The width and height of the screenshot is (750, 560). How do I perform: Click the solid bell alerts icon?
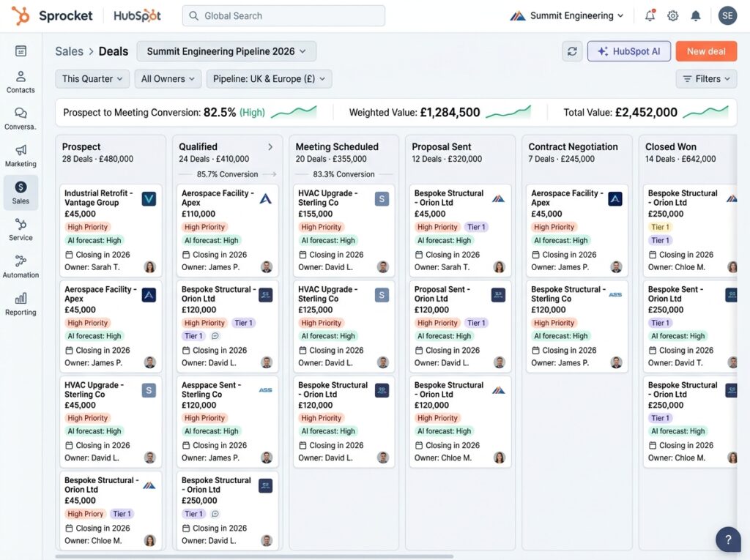point(696,16)
